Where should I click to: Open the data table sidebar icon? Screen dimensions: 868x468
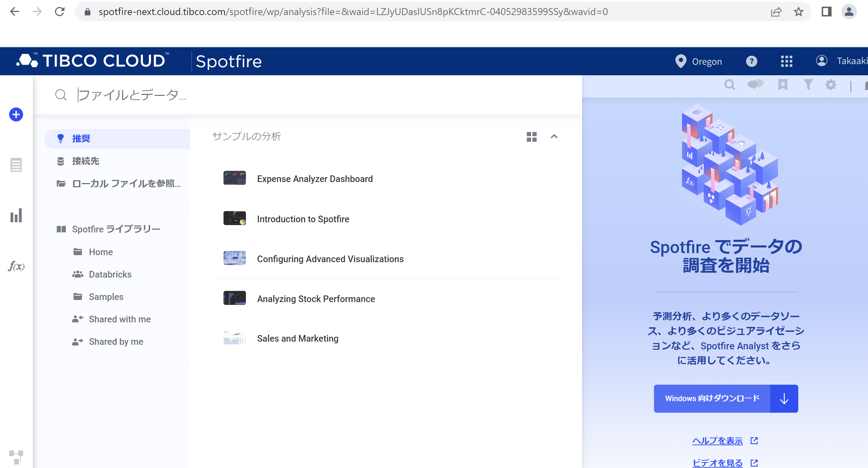coord(16,165)
